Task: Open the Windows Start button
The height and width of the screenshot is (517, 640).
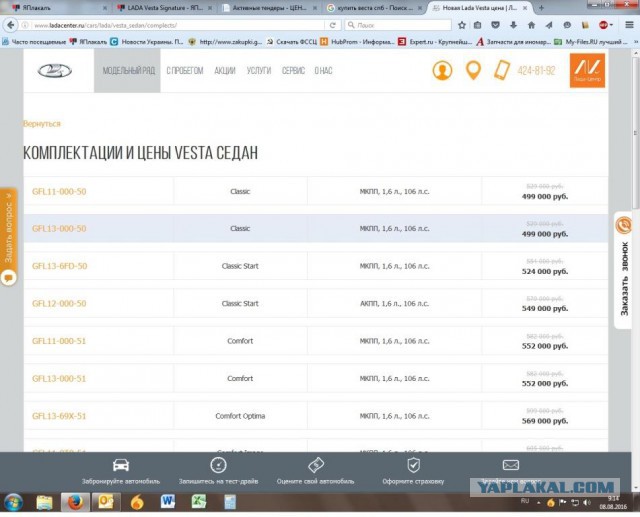Action: 13,503
